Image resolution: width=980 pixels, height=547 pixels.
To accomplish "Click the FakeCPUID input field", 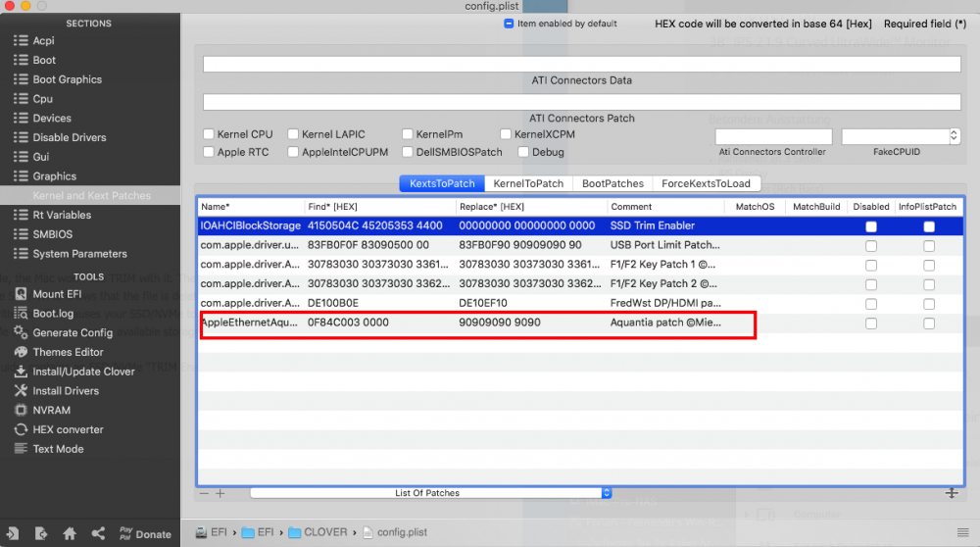I will 896,136.
